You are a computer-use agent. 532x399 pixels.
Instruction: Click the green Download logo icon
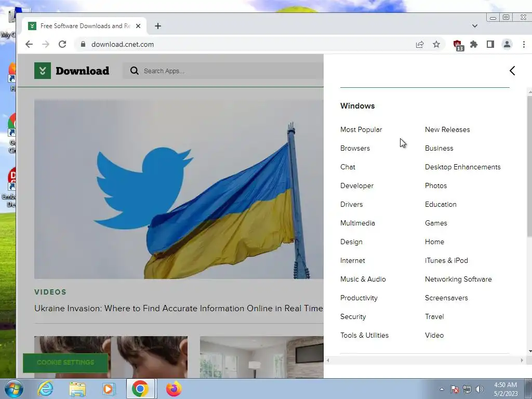click(43, 71)
